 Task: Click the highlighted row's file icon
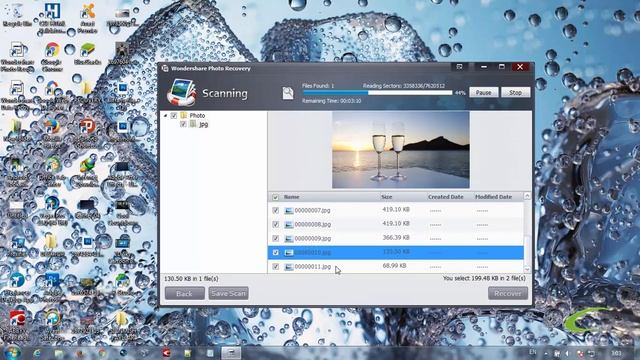point(289,253)
